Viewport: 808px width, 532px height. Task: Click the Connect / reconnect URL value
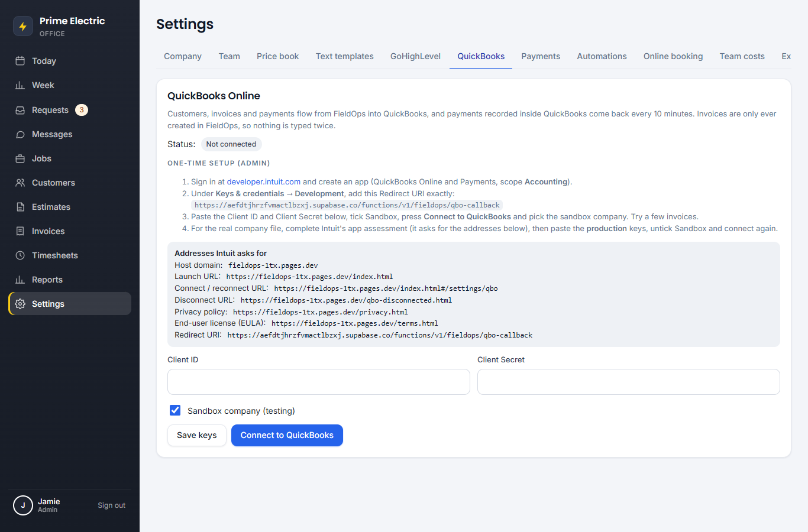pyautogui.click(x=386, y=288)
